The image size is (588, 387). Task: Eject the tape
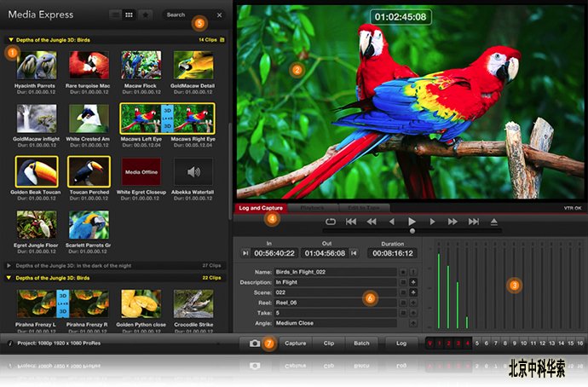click(x=494, y=222)
